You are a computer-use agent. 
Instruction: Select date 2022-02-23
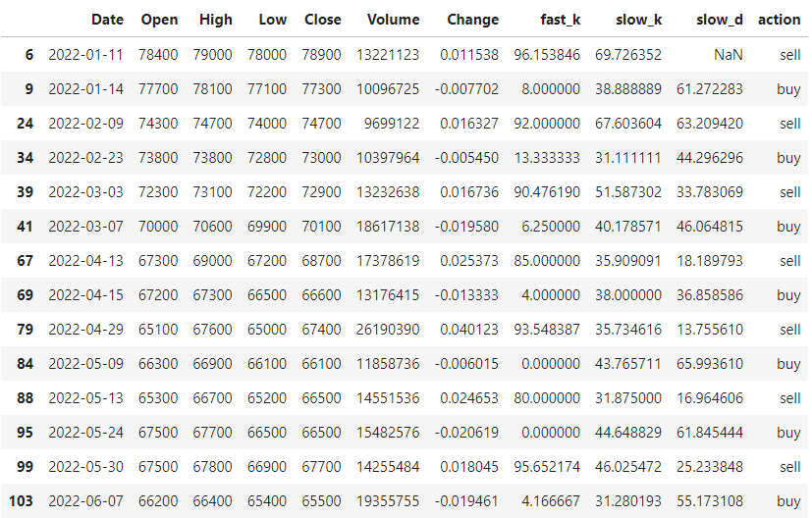86,157
